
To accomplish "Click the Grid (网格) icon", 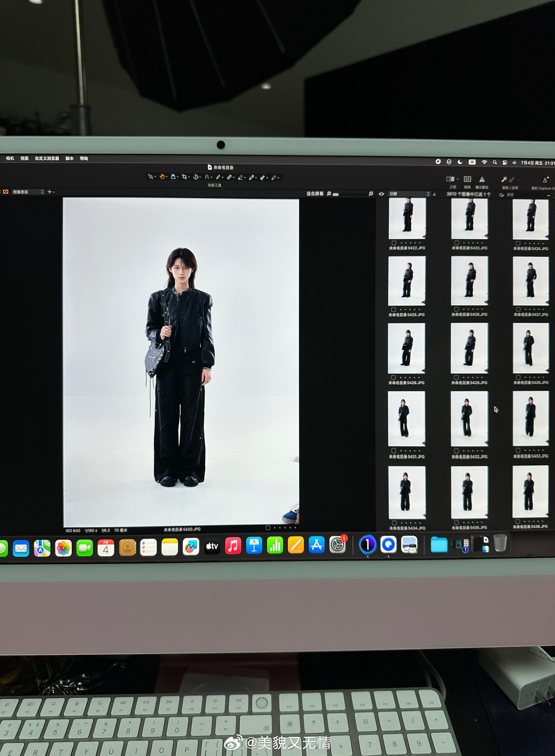I will click(467, 179).
